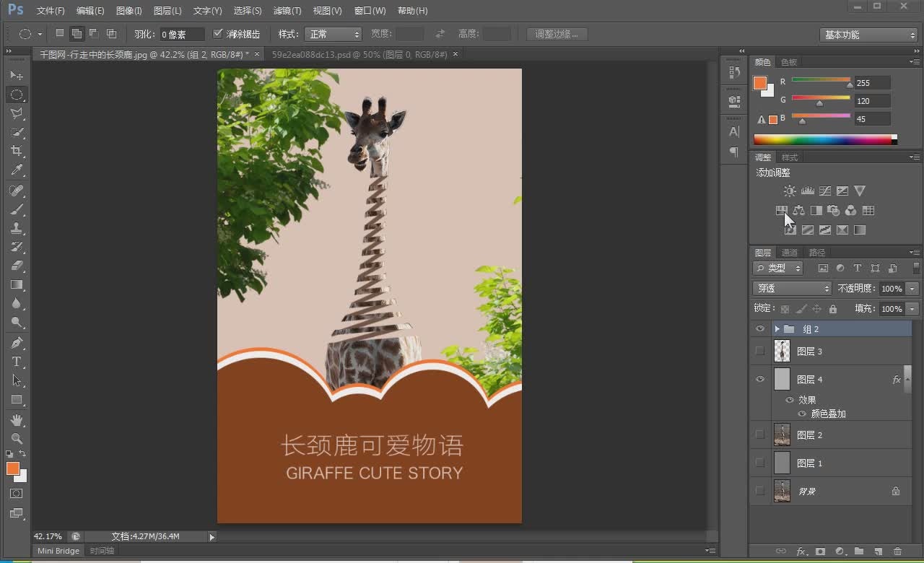Viewport: 924px width, 563px height.
Task: Show the 图层 1 layer
Action: [759, 463]
